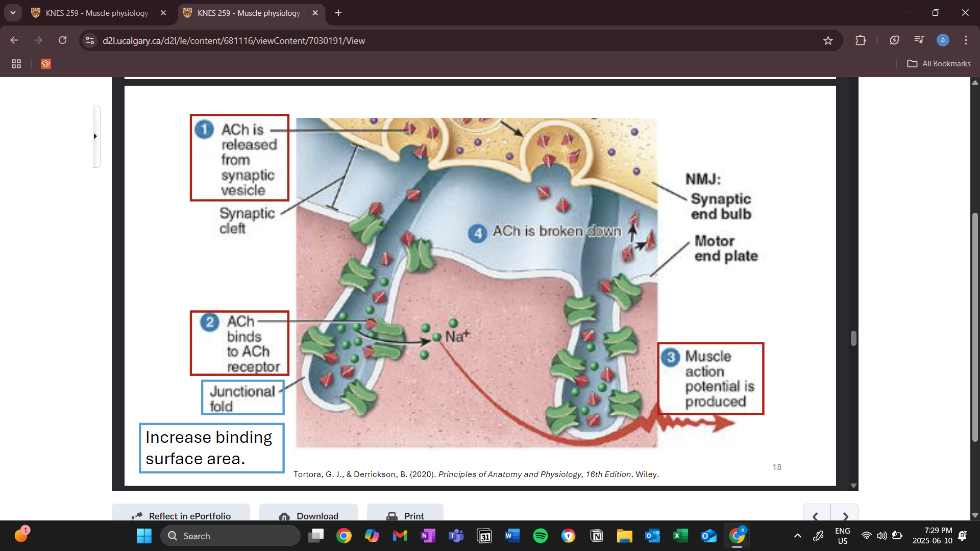Go to next content with right chevron
The image size is (980, 551).
click(845, 513)
